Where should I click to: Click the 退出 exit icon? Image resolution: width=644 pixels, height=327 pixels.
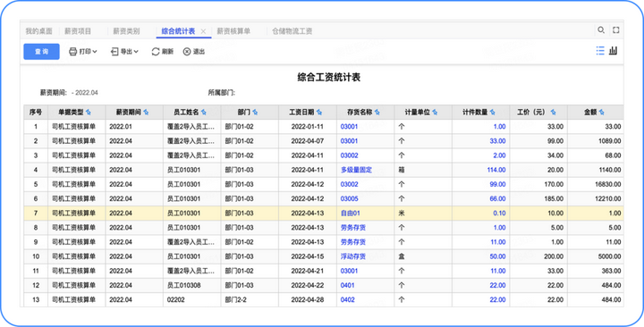point(187,52)
